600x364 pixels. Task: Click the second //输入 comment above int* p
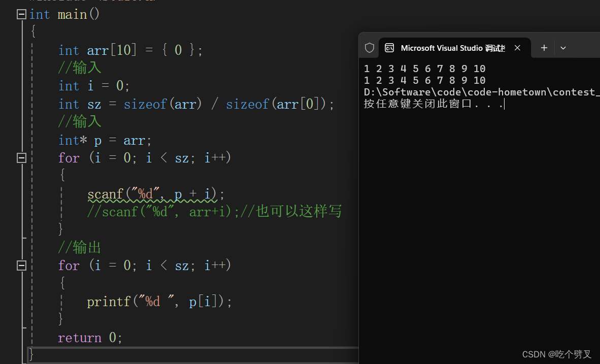click(x=80, y=122)
